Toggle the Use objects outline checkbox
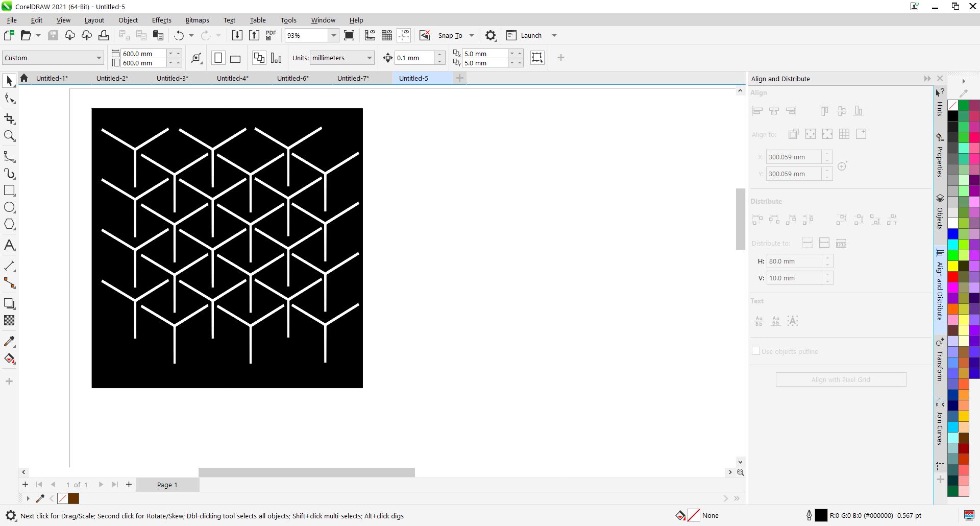 point(756,351)
